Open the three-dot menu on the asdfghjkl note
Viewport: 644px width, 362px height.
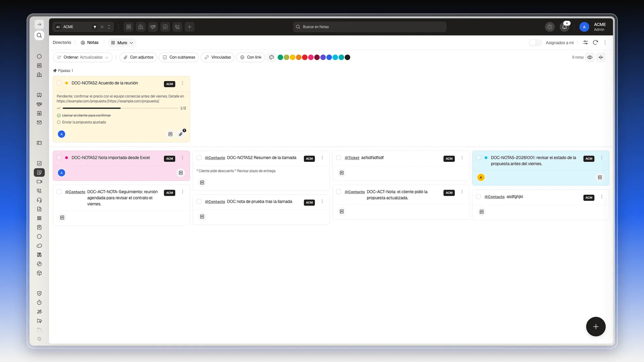[x=602, y=197]
